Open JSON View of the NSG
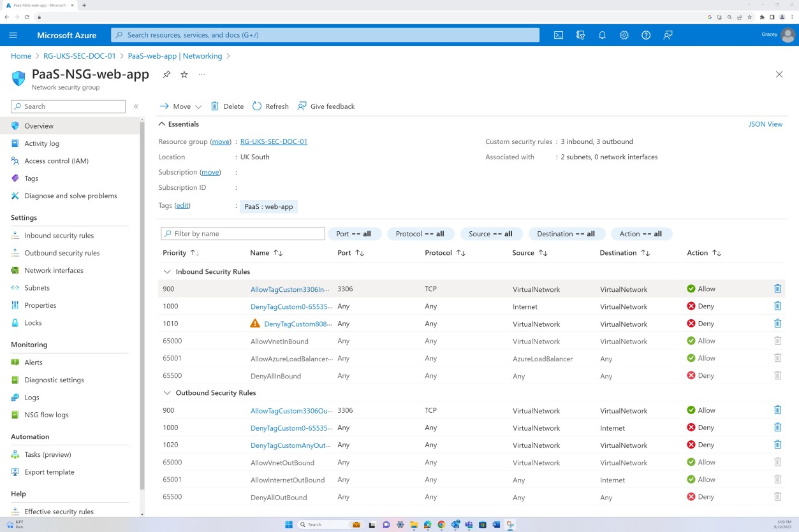Image resolution: width=799 pixels, height=532 pixels. pyautogui.click(x=765, y=124)
